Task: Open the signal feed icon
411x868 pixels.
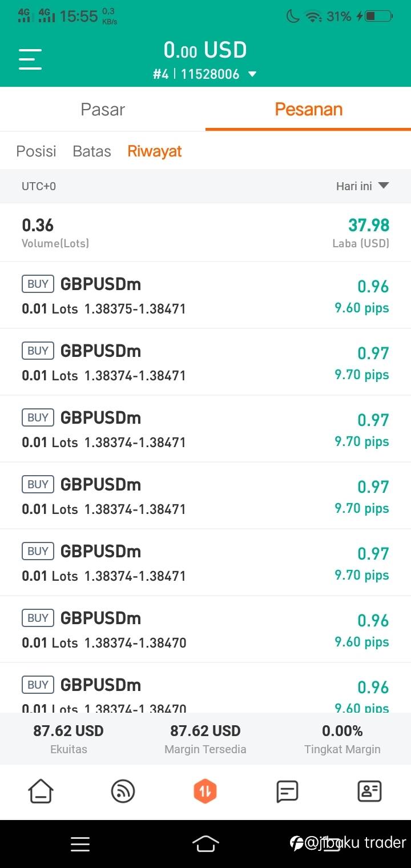Action: tap(123, 791)
